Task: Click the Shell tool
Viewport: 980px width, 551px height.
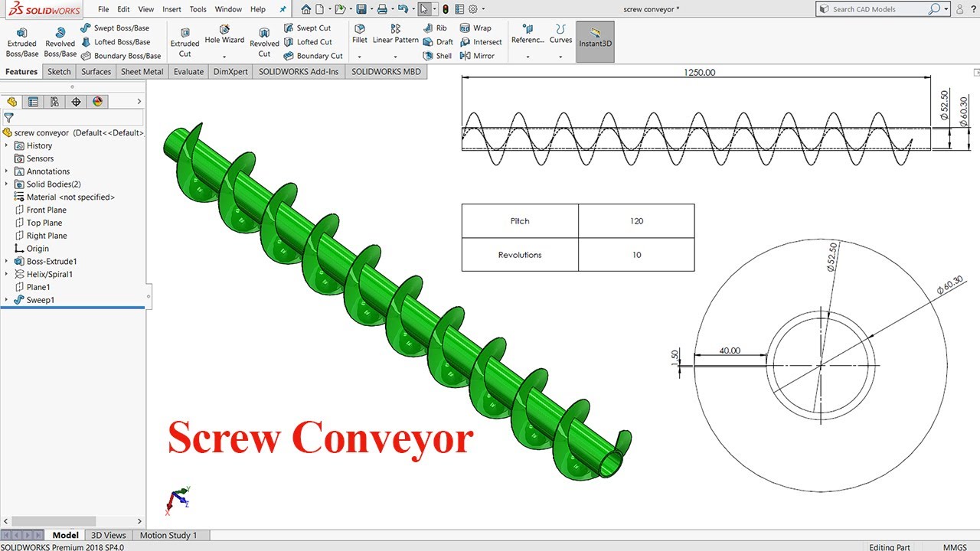Action: 438,56
